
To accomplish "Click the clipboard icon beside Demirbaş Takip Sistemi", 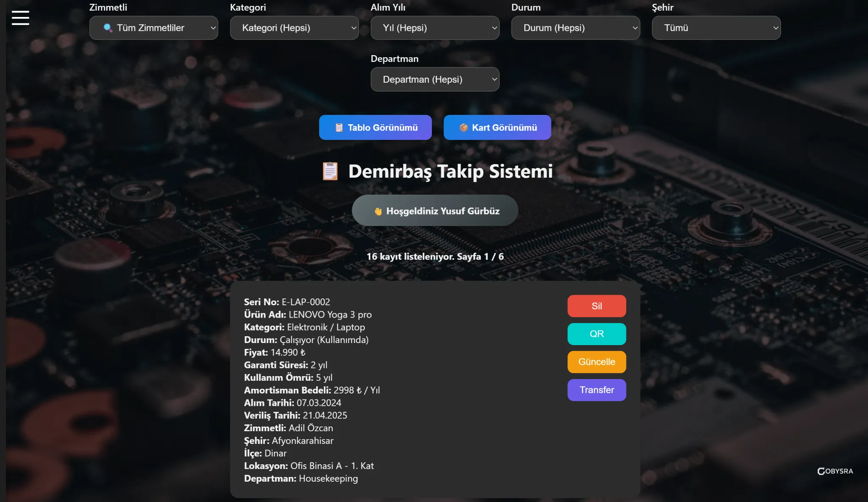I will [330, 171].
